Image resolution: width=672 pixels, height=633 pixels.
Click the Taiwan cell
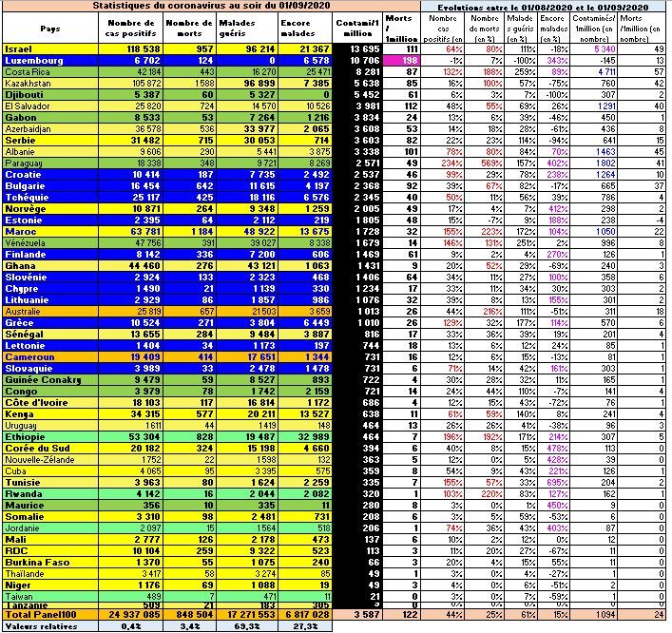50,597
